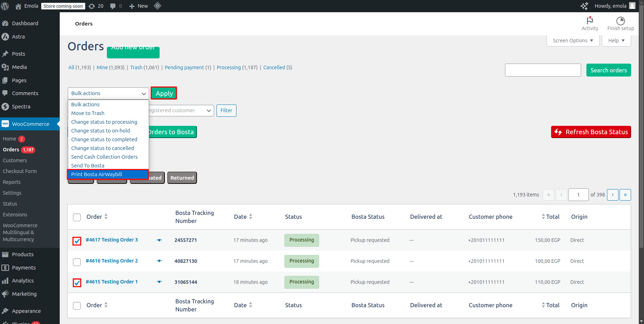
Task: Open the comments bubble in admin bar
Action: click(112, 6)
